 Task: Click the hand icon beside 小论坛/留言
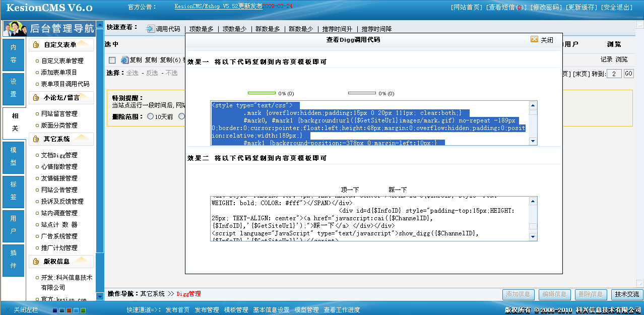click(x=36, y=98)
